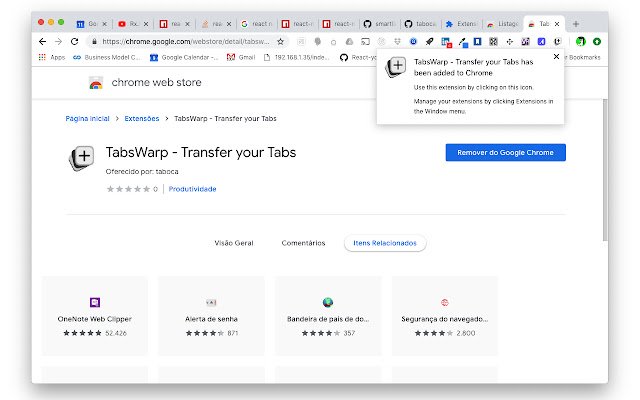640x400 pixels.
Task: Open the Alerta de senha card
Action: pos(211,316)
